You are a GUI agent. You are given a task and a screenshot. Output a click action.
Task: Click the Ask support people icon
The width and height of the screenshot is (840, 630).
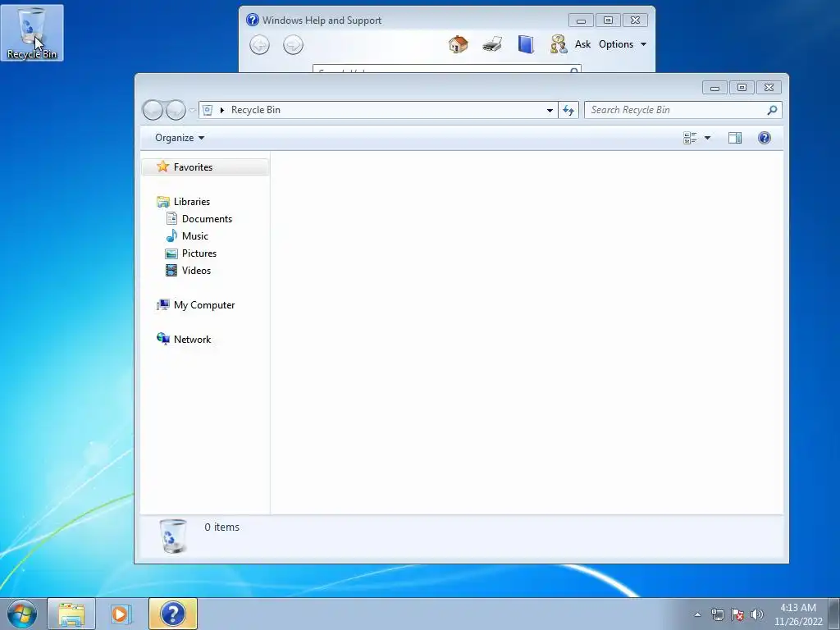coord(558,44)
